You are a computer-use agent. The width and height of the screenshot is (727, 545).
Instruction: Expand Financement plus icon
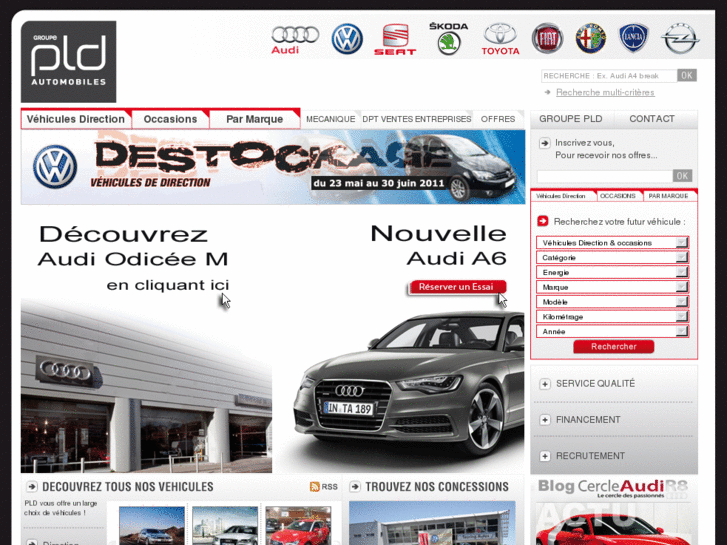(x=545, y=420)
